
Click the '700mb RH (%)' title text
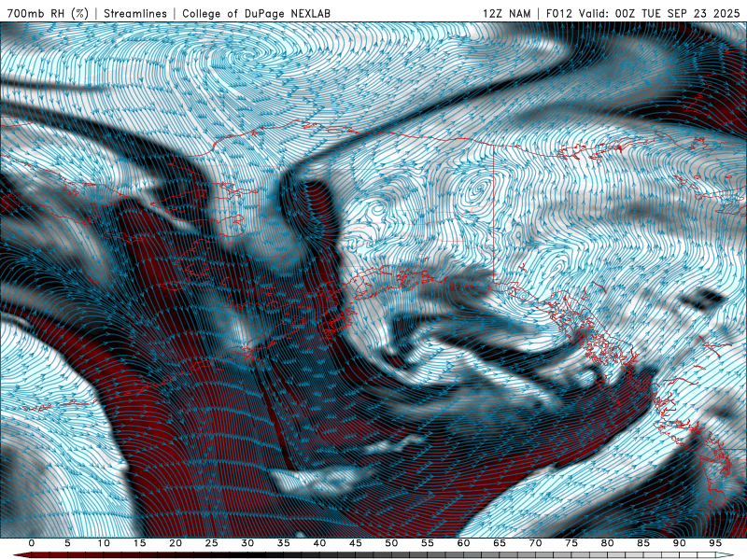coord(49,13)
